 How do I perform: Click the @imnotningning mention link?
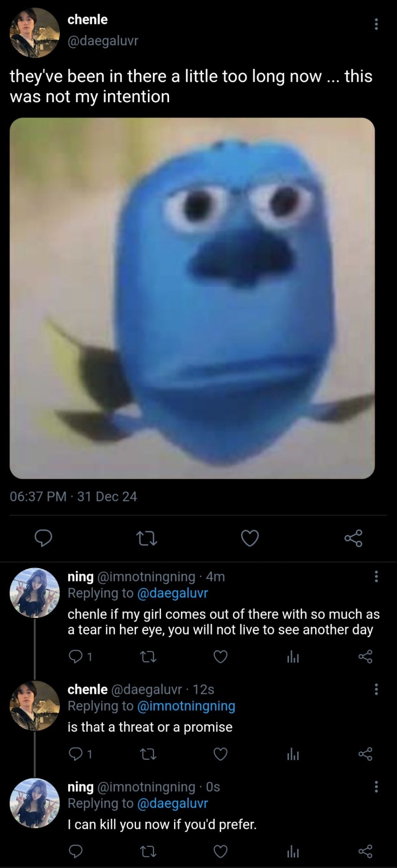click(x=186, y=706)
